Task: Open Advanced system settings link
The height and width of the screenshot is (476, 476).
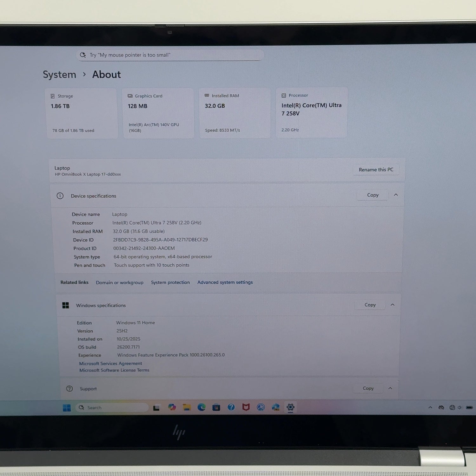Action: [225, 282]
